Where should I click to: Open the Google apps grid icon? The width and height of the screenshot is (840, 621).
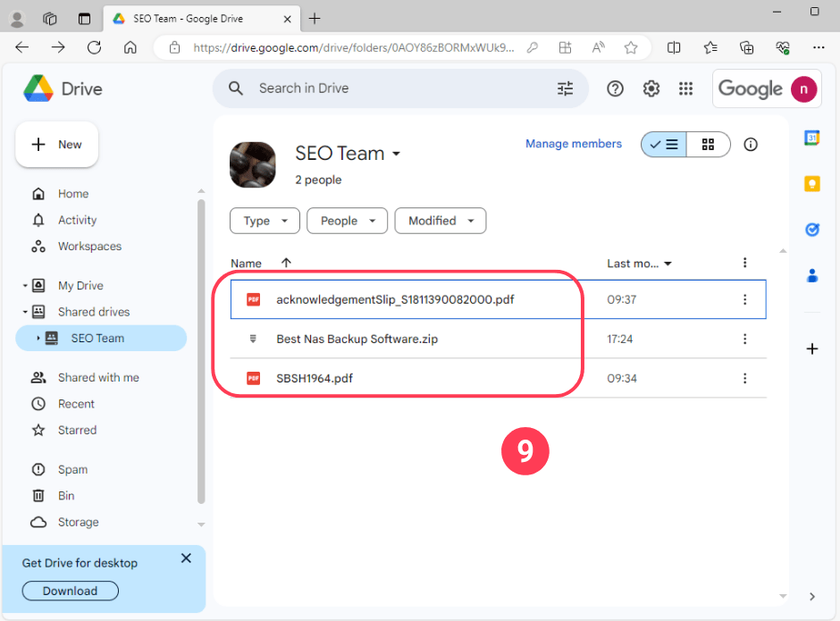click(686, 88)
